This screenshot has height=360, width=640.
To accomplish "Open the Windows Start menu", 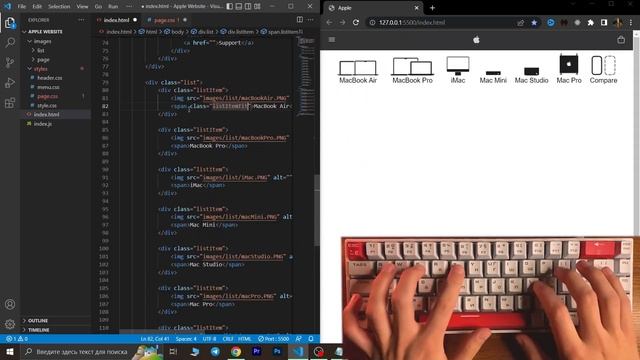I will pyautogui.click(x=10, y=351).
